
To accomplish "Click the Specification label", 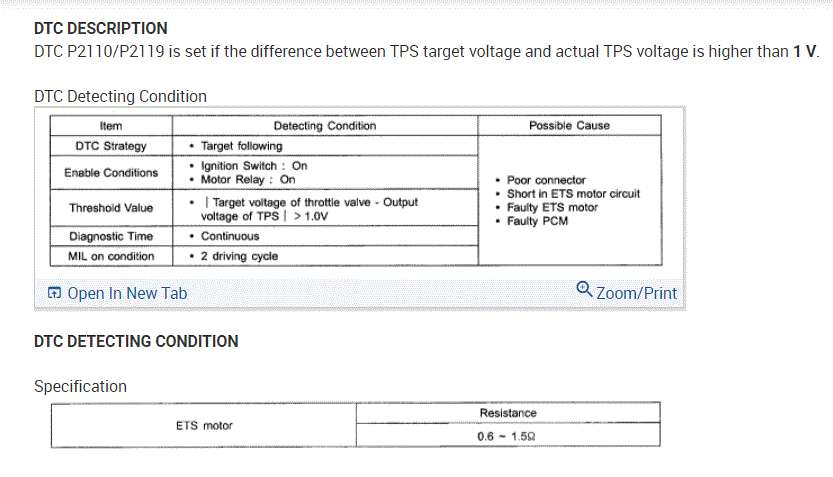I will pos(80,386).
